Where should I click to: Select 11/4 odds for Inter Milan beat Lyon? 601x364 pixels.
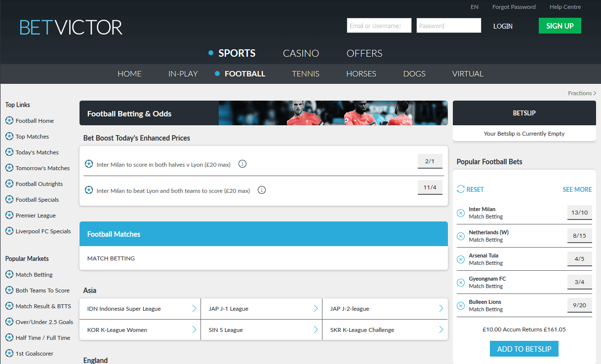click(x=430, y=187)
